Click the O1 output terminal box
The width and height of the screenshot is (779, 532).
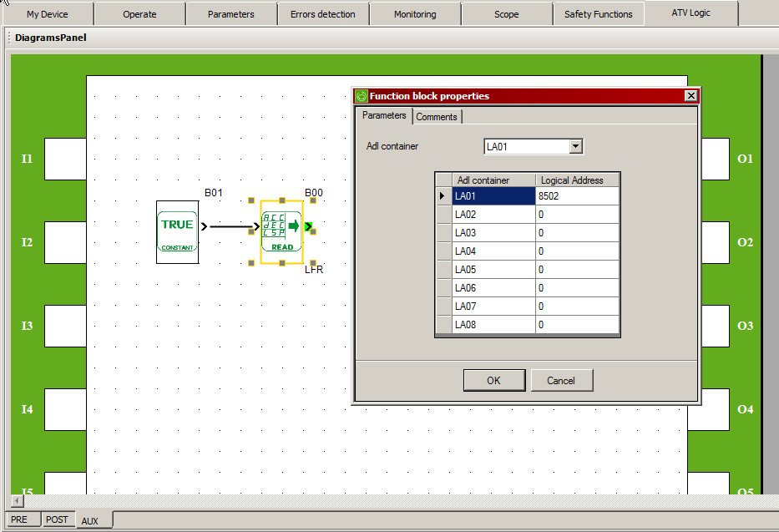pyautogui.click(x=716, y=159)
